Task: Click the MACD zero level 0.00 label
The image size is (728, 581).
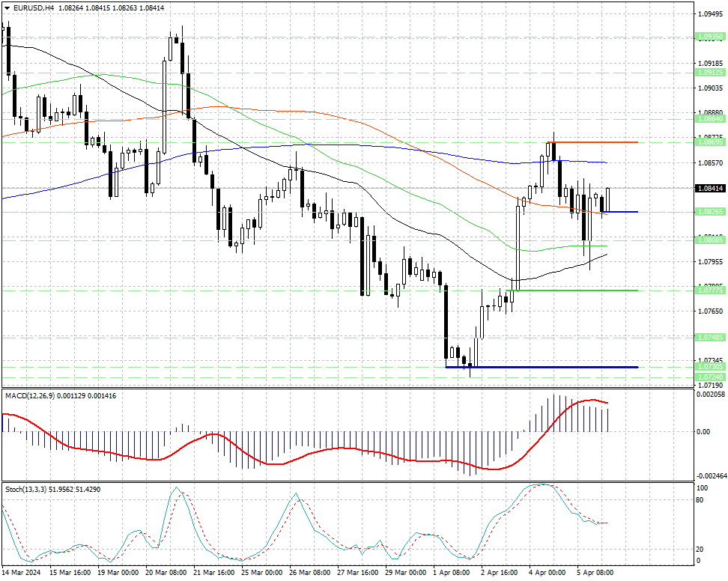Action: tap(703, 431)
